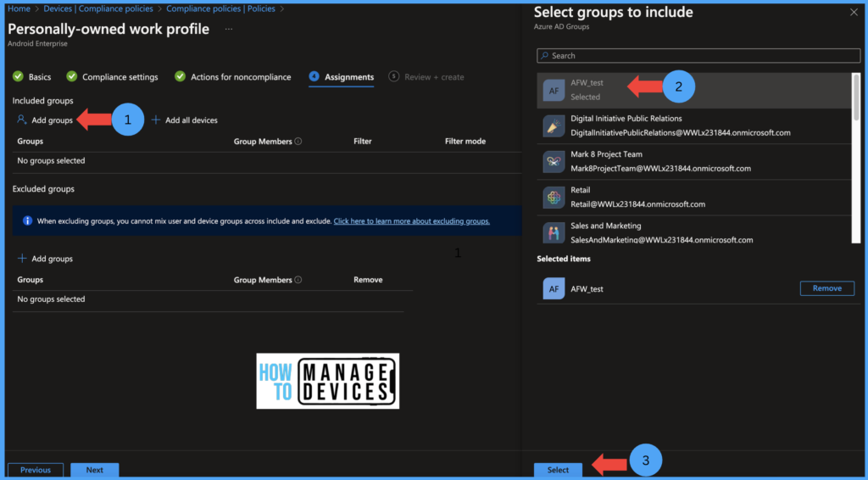The width and height of the screenshot is (868, 480).
Task: Click the Sales and Marketing group icon
Action: pos(554,233)
